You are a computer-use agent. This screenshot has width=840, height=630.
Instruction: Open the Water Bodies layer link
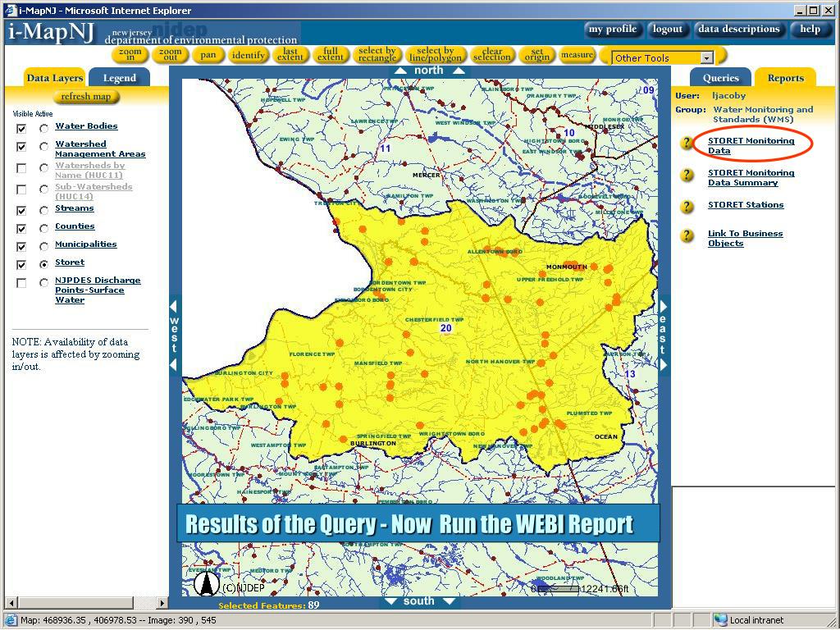[86, 126]
